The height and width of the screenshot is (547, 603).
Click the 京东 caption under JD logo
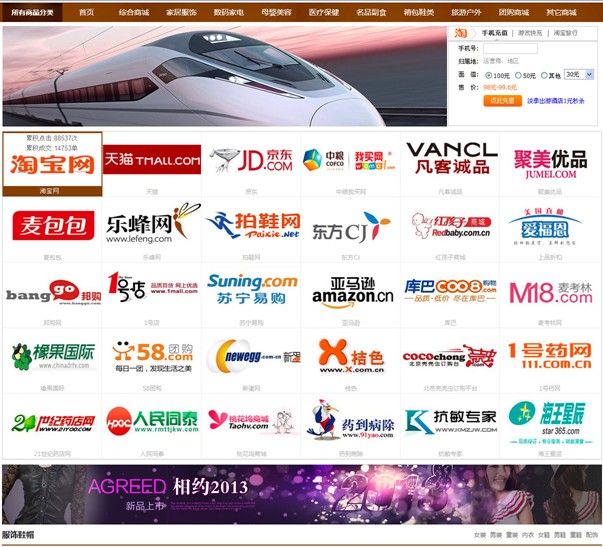tap(251, 192)
